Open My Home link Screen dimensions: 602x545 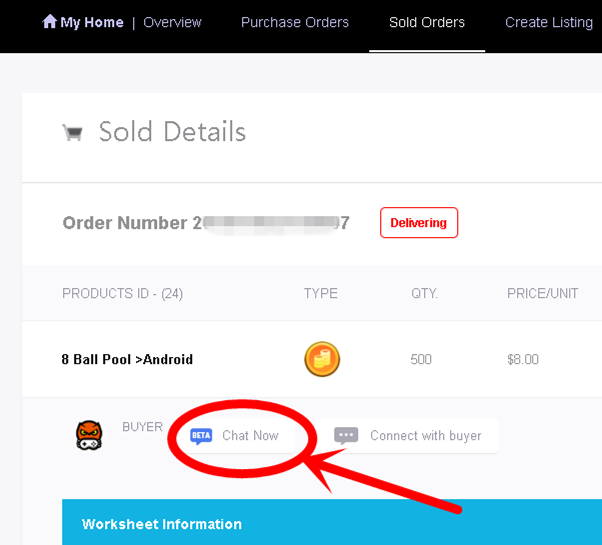click(92, 22)
